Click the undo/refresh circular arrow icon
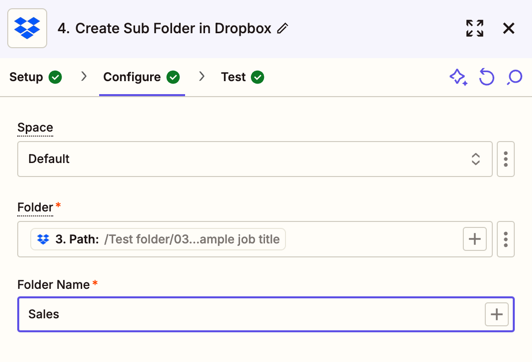The width and height of the screenshot is (532, 362). [x=487, y=77]
